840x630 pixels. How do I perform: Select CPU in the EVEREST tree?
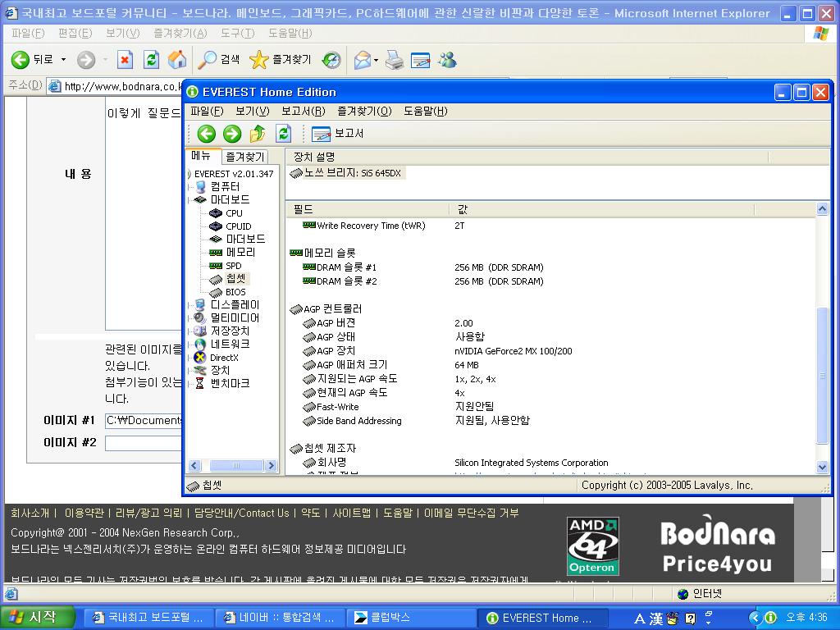[234, 213]
